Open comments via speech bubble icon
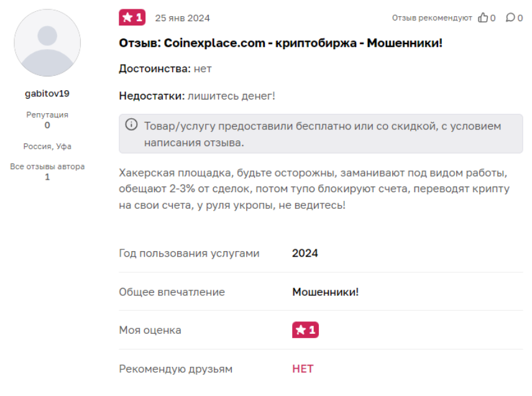The image size is (532, 396). tap(511, 18)
